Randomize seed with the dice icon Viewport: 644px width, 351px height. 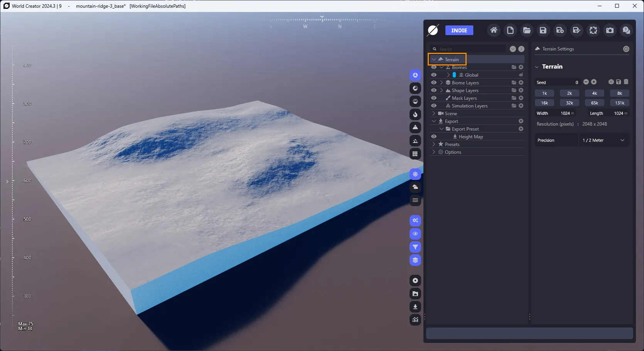(x=611, y=82)
